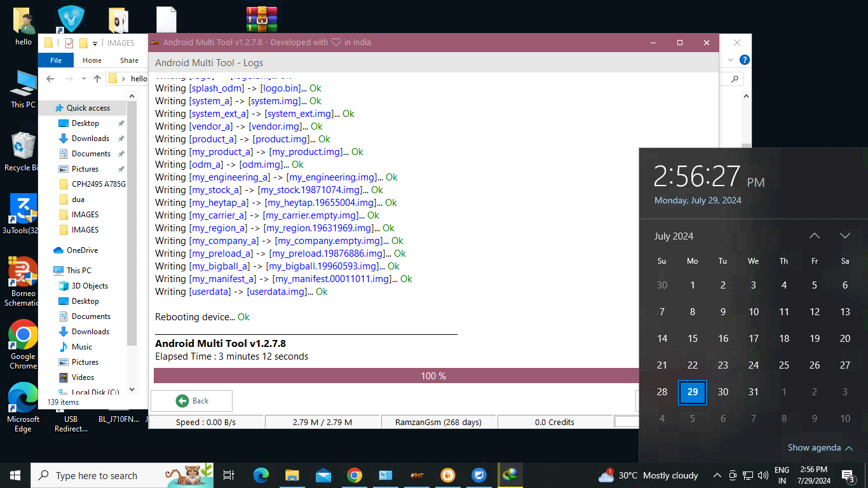Expand the File Explorer ribbon chevron
This screenshot has height=488, width=868.
pyautogui.click(x=731, y=60)
